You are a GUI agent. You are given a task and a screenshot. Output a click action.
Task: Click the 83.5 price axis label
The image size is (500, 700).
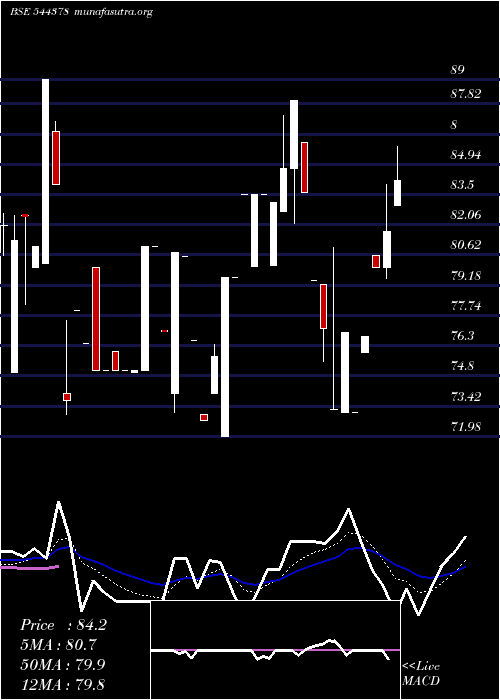pyautogui.click(x=462, y=185)
